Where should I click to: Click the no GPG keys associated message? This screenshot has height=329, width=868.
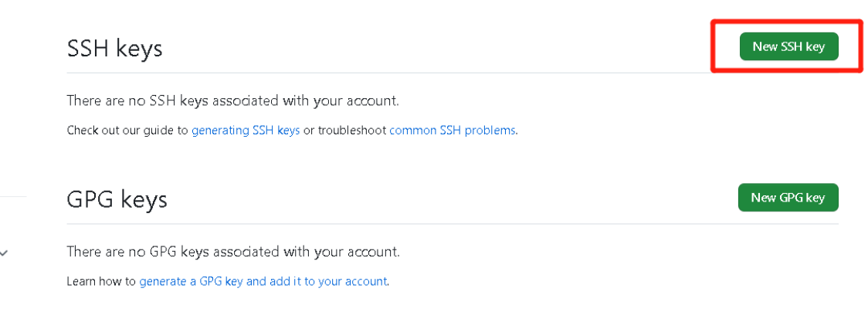(x=233, y=252)
